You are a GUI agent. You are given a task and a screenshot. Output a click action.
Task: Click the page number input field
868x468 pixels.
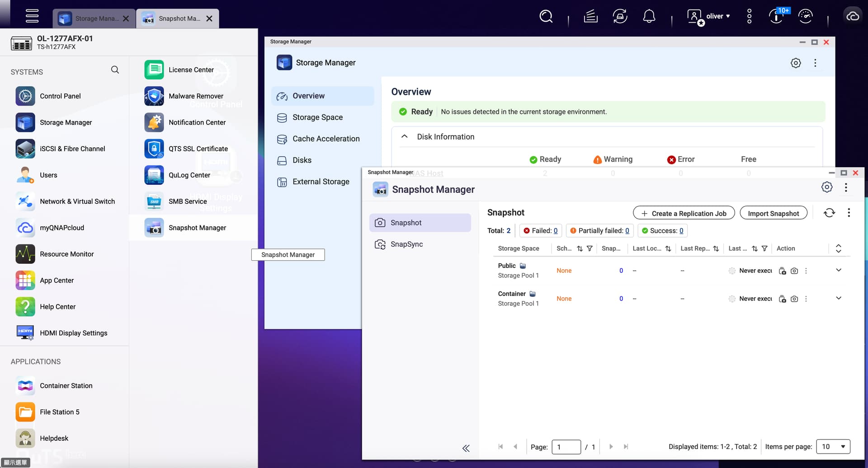click(566, 447)
